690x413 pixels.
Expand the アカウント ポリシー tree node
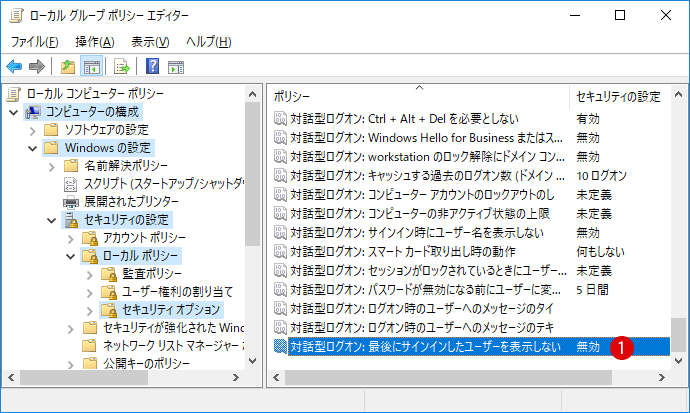71,239
